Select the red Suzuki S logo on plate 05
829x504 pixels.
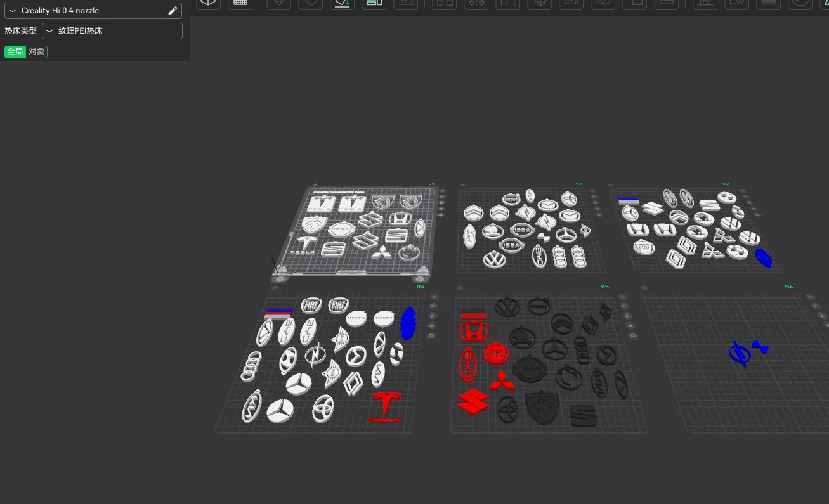[x=474, y=401]
